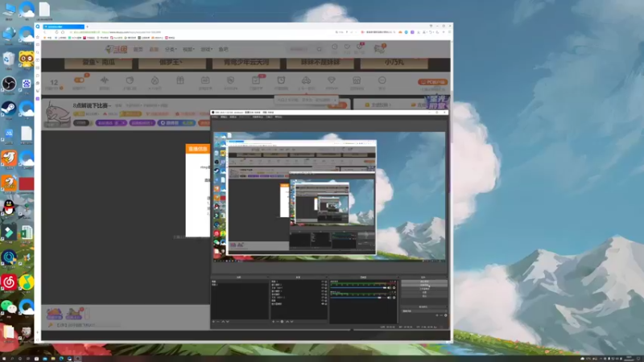Open Steam desktop shortcut
This screenshot has height=362, width=644.
pos(9,110)
